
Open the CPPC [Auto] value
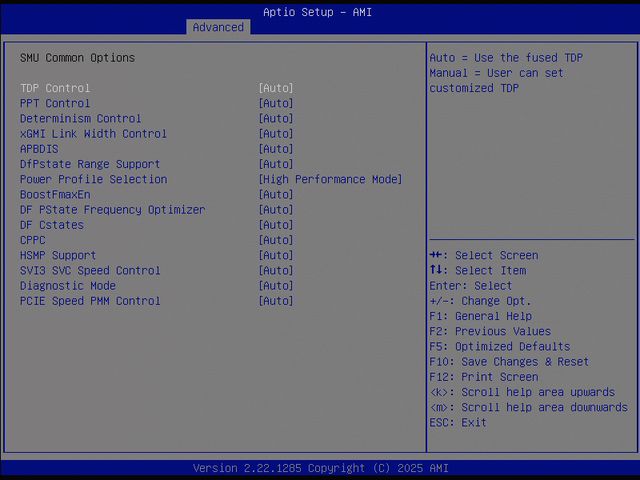[x=276, y=240]
